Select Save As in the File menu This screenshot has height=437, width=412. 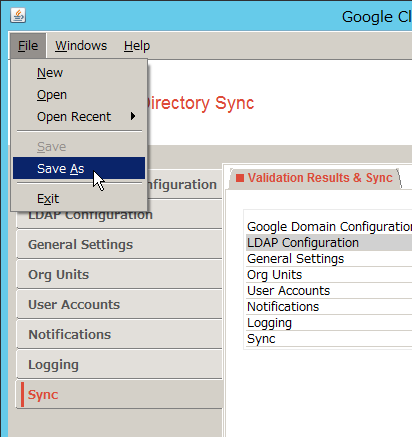coord(79,168)
